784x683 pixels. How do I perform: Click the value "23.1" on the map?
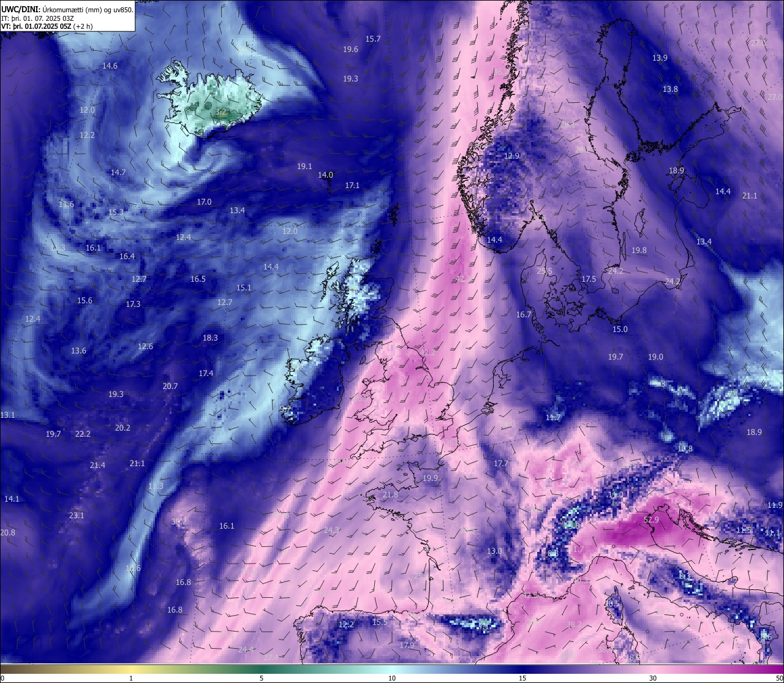point(77,515)
